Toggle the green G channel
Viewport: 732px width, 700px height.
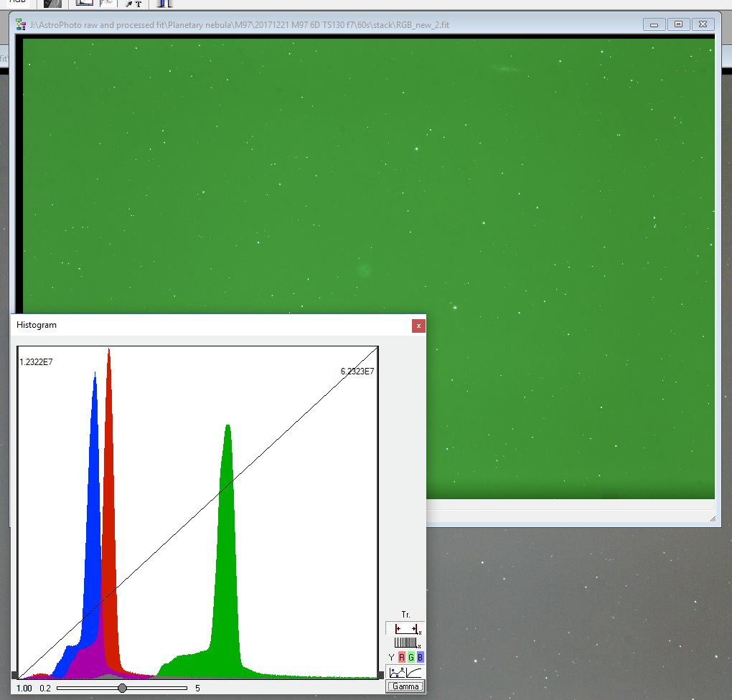tap(410, 657)
